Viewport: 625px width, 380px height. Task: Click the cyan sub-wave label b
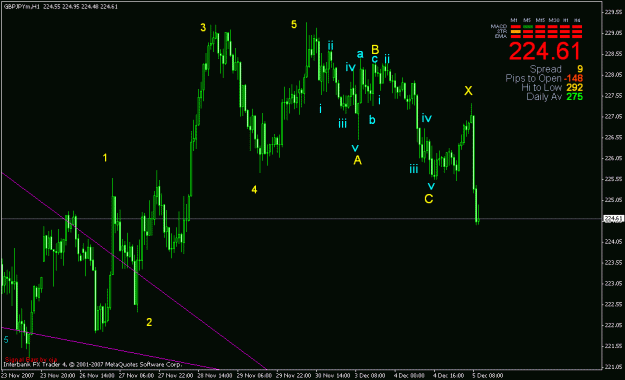372,120
